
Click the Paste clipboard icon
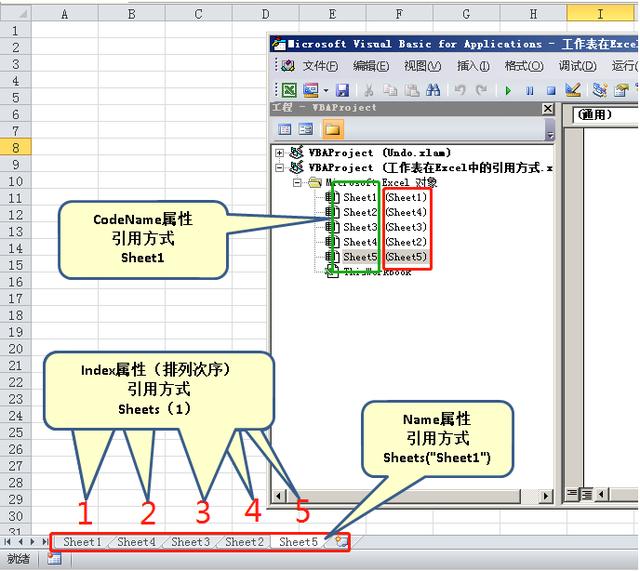pos(411,90)
